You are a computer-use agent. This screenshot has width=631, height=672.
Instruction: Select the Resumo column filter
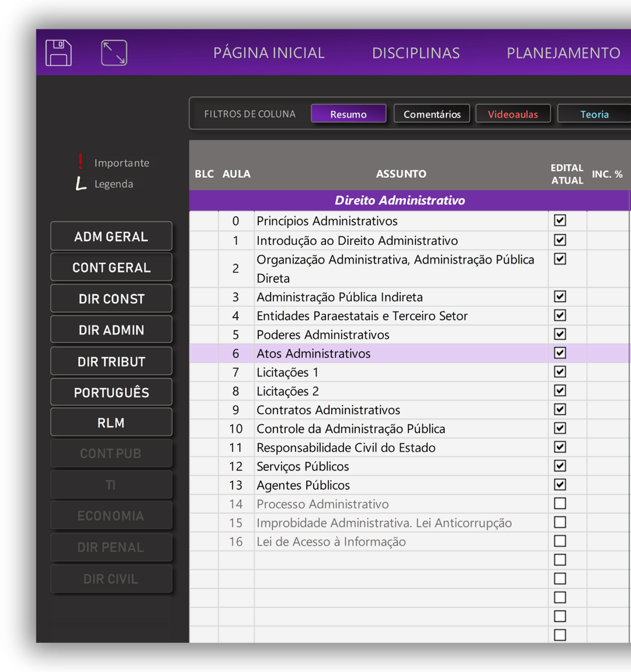click(348, 114)
